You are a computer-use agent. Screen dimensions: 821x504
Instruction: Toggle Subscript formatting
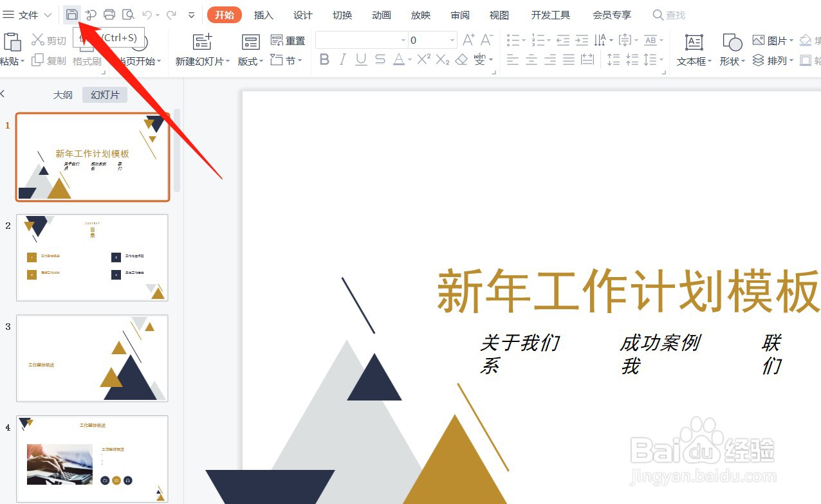(x=443, y=60)
